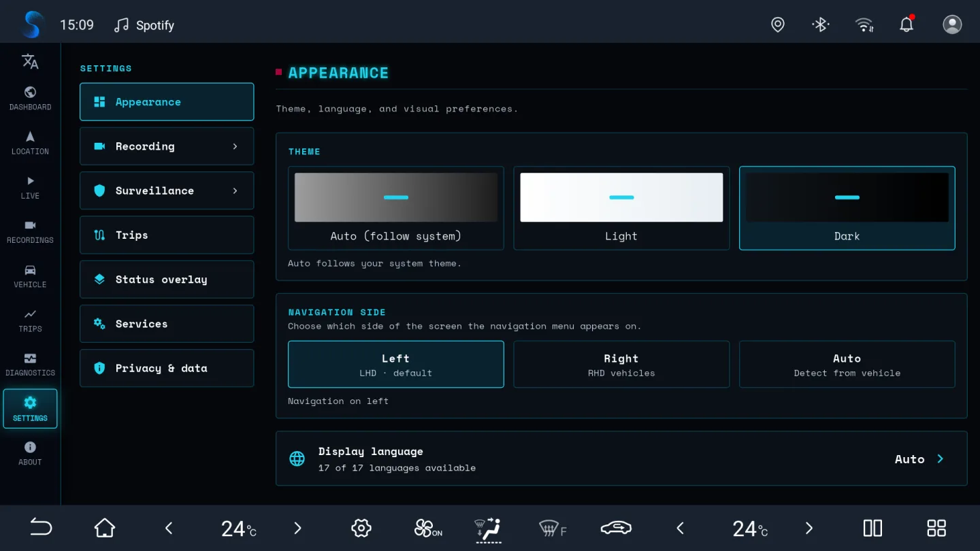This screenshot has width=980, height=551.
Task: Tap the back arrow in bottom bar
Action: tap(41, 528)
